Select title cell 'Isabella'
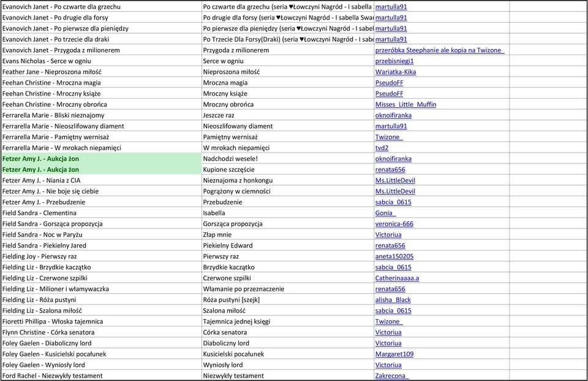Screen dimensions: 588x381 (x=288, y=213)
